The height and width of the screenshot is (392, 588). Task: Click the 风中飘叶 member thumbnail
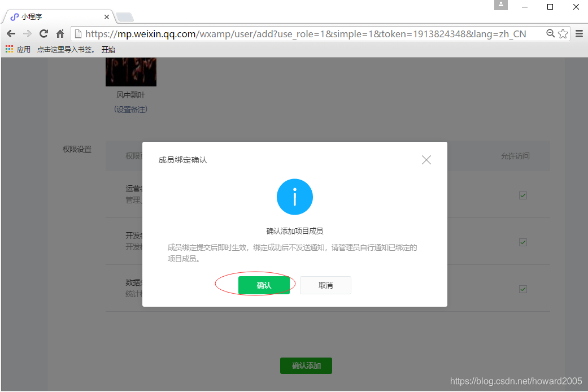pos(131,71)
